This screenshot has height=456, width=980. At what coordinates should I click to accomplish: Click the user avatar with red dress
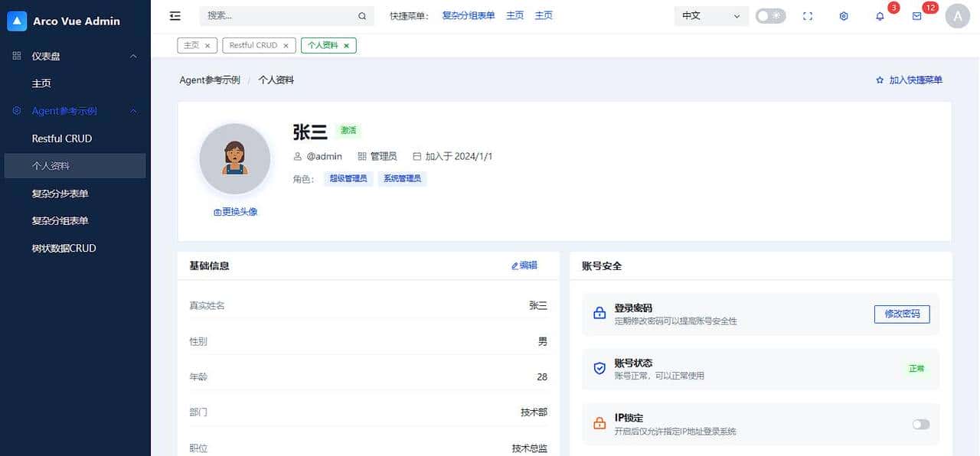coord(234,158)
